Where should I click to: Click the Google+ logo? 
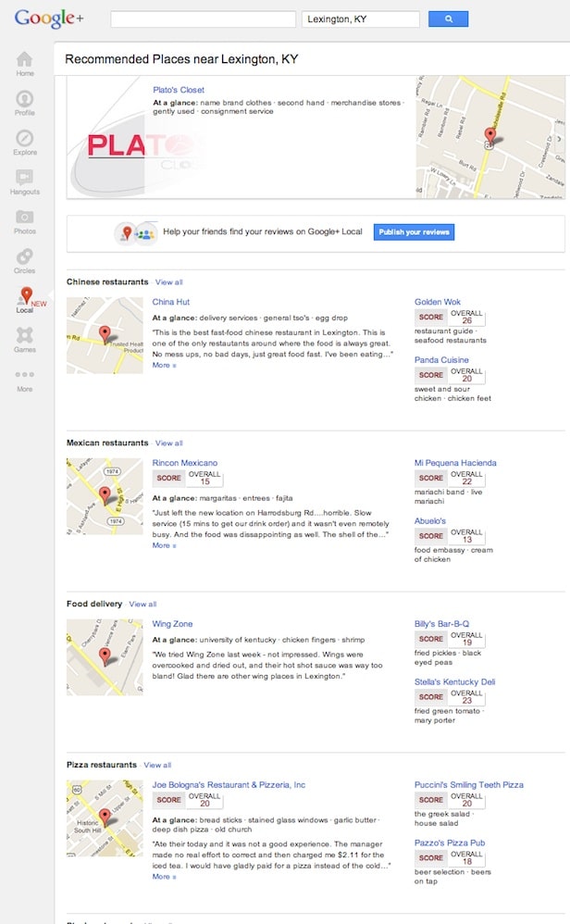pos(47,18)
